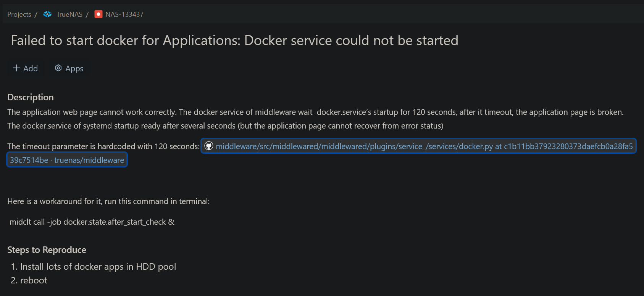The width and height of the screenshot is (644, 296).
Task: Open the TrueNAS project breadcrumb text
Action: [69, 14]
